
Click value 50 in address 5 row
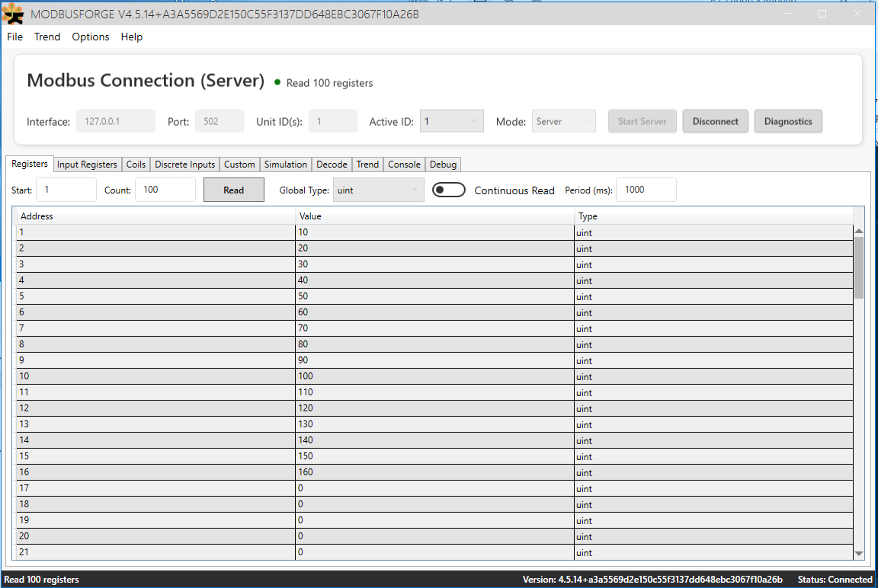click(434, 296)
